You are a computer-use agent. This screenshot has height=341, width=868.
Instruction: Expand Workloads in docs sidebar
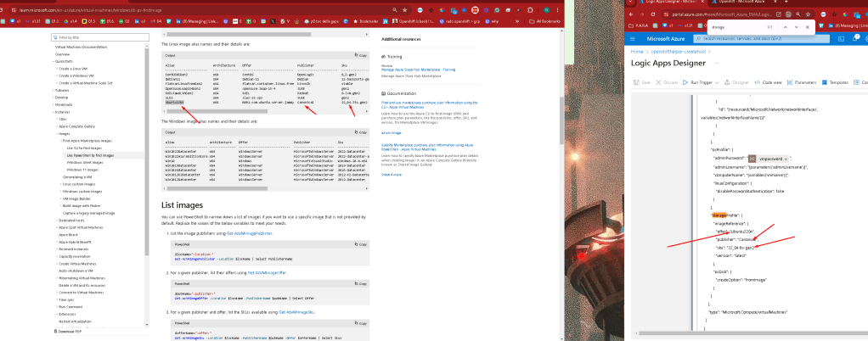pos(64,104)
